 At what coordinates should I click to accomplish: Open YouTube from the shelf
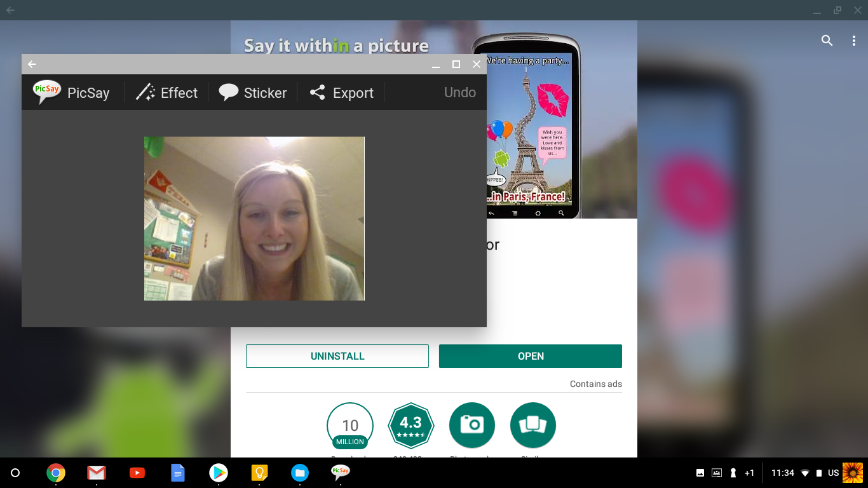coord(137,473)
